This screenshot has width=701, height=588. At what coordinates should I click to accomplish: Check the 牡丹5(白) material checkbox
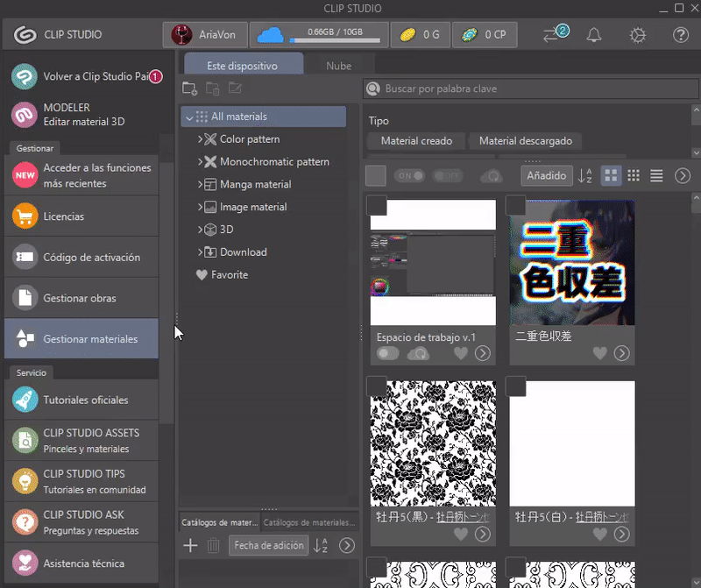(x=515, y=386)
